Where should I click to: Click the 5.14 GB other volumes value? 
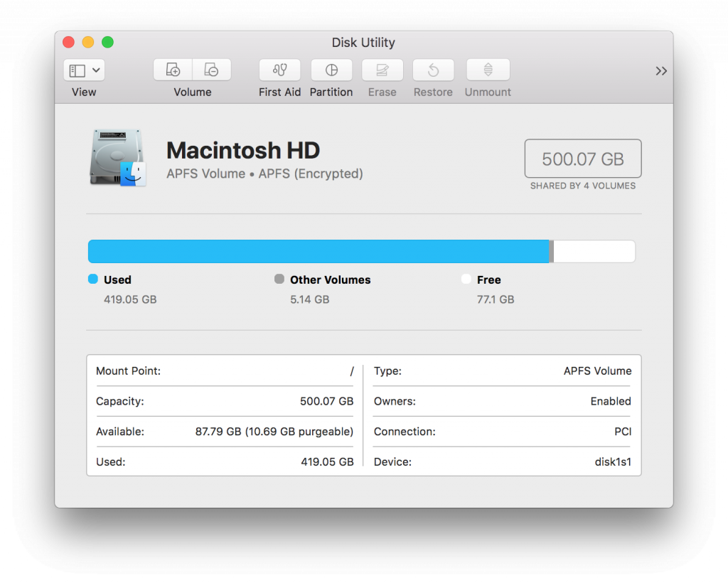(x=310, y=299)
